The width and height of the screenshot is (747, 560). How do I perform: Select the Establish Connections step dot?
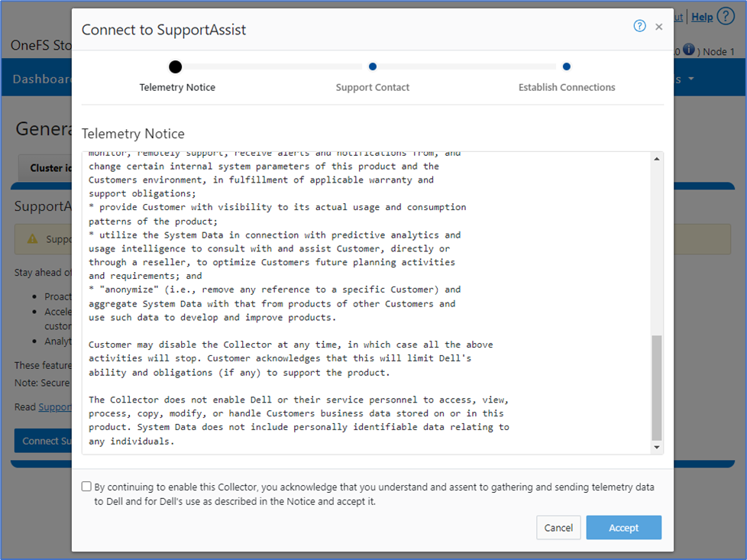click(566, 67)
